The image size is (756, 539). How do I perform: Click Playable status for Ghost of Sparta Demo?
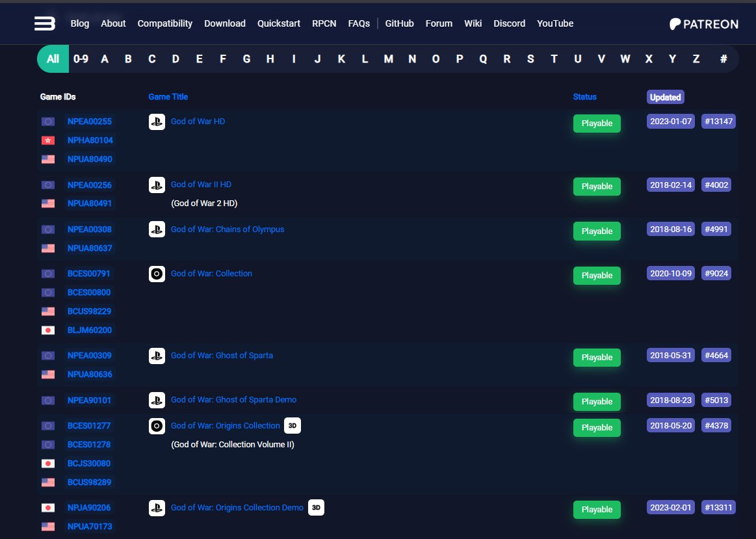(597, 402)
